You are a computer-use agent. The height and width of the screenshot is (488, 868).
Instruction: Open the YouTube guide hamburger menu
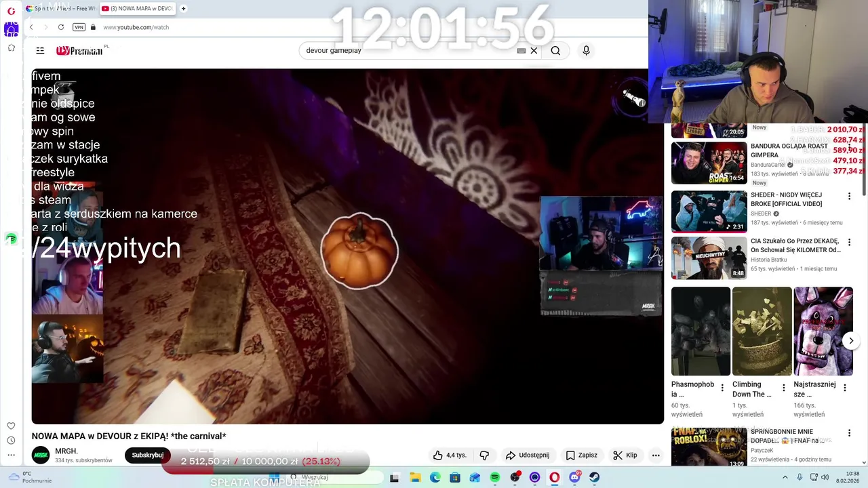point(40,50)
